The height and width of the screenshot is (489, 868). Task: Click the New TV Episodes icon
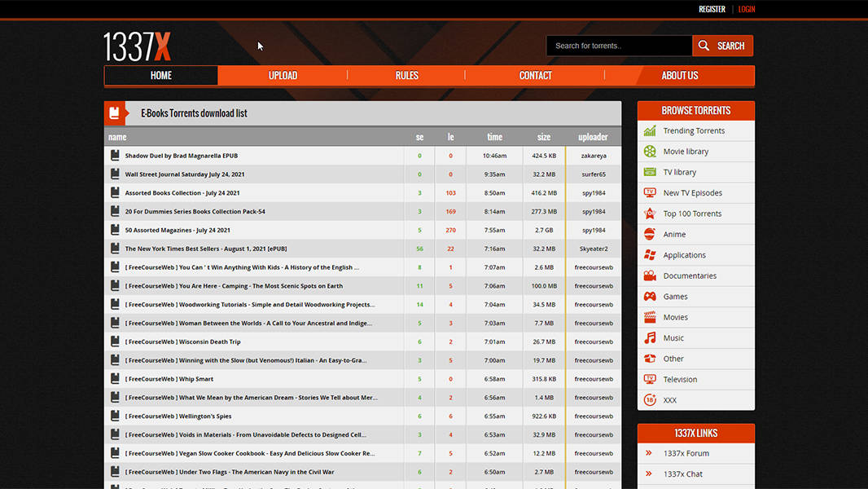point(650,192)
